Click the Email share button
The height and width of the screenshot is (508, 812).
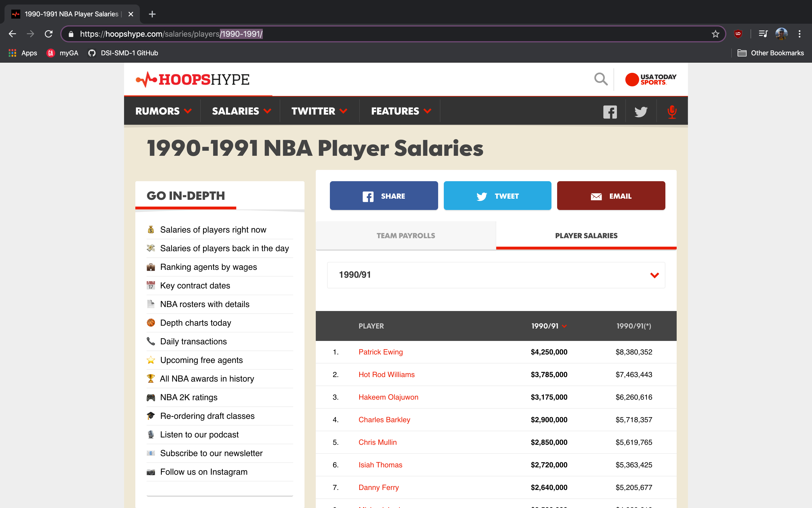point(611,196)
